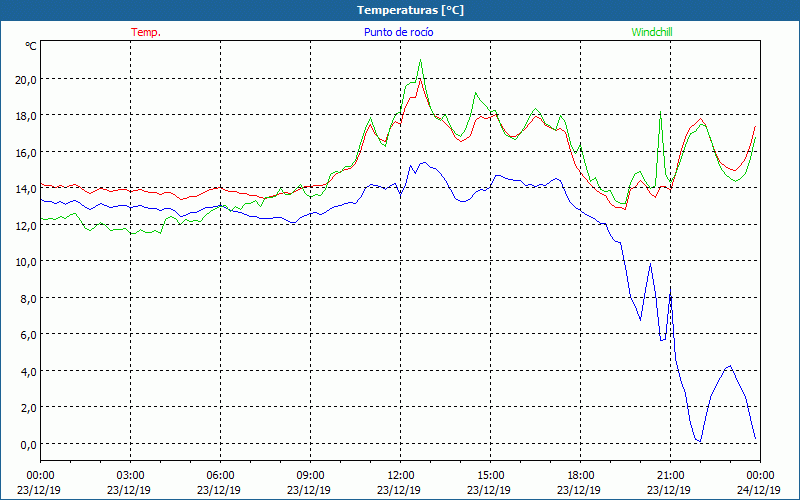Click the '20,0' y-axis value
The width and height of the screenshot is (800, 500).
[28, 80]
